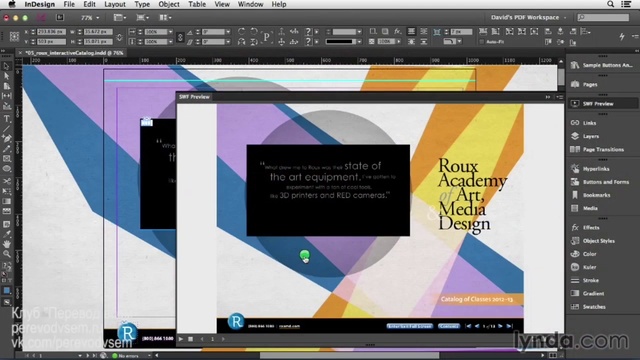
Task: Enable the Auto-Fit checkbox
Action: (482, 42)
